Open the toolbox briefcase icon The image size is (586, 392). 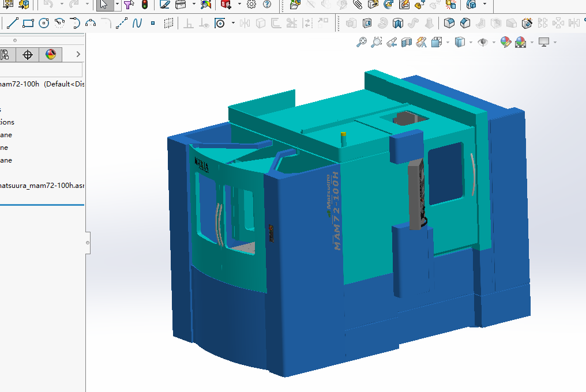coord(181,5)
